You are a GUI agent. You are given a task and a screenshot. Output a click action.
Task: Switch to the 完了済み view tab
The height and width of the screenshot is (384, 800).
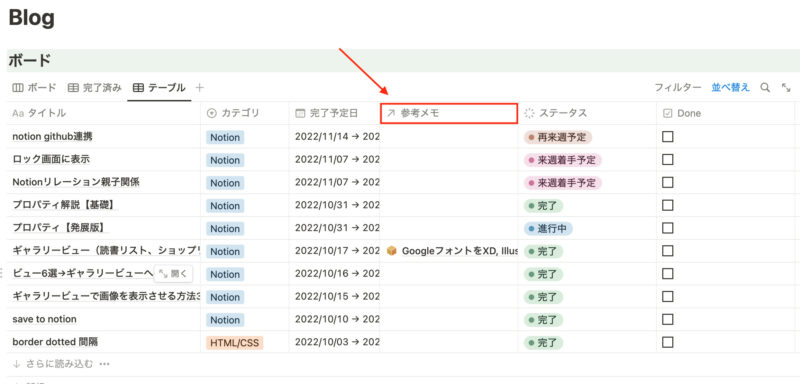pyautogui.click(x=95, y=88)
